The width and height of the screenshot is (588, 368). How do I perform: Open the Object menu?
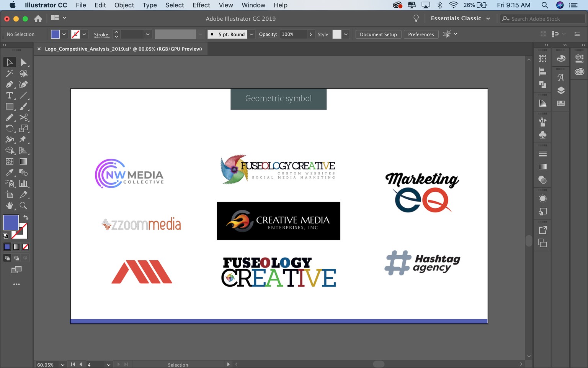[x=124, y=5]
